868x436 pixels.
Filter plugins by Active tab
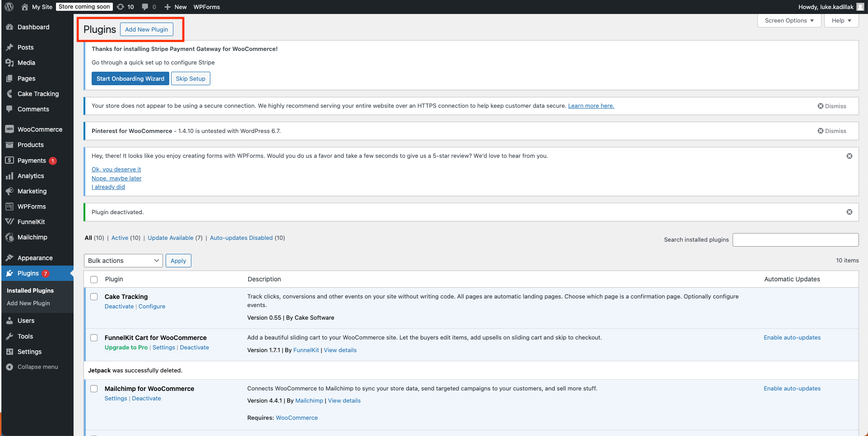coord(120,238)
